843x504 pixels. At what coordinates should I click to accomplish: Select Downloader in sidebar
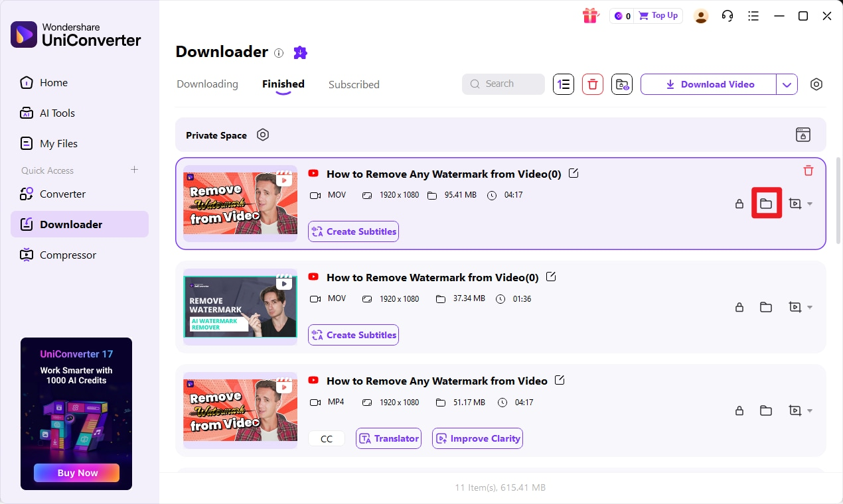click(80, 224)
